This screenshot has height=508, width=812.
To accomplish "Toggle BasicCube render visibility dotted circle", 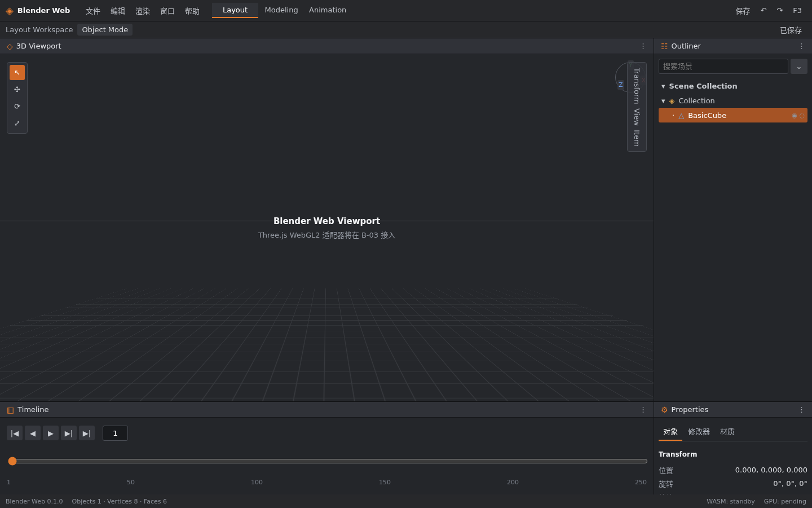I will point(802,116).
